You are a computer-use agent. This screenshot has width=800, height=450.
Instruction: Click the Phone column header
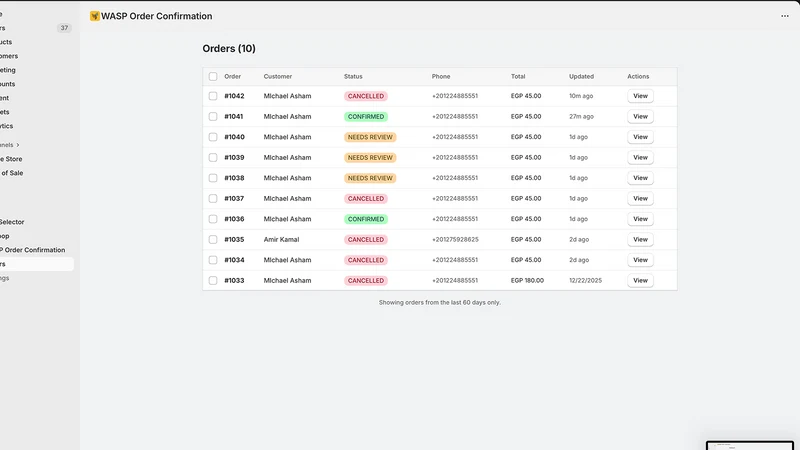441,77
